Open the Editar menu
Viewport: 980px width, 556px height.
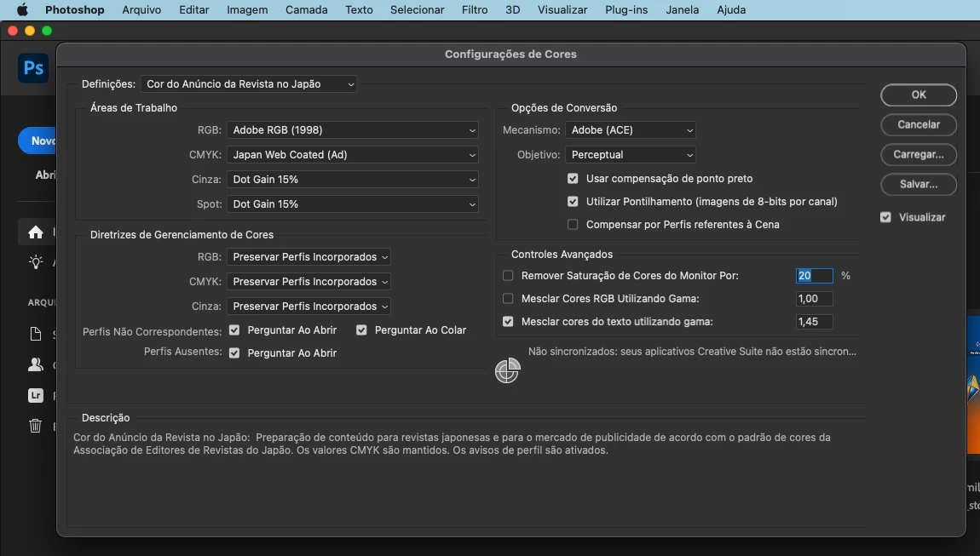[x=193, y=10]
